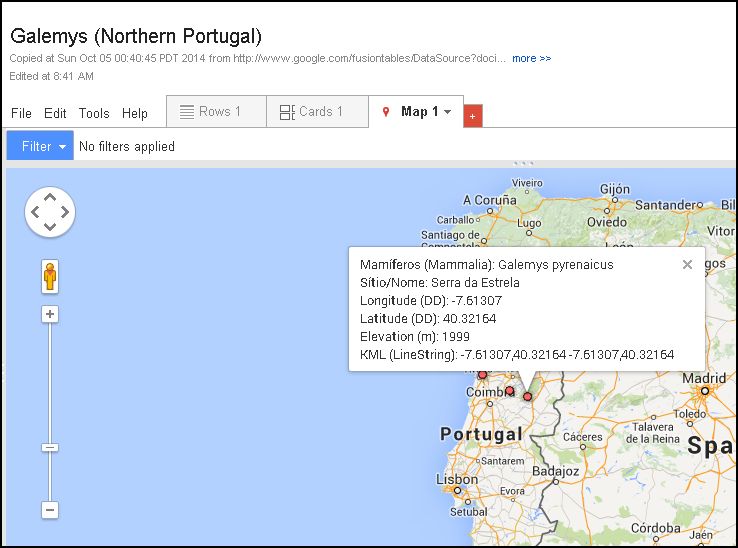738x548 pixels.
Task: Click the 'Copied at Sun Oct 05' source line
Action: (x=257, y=58)
